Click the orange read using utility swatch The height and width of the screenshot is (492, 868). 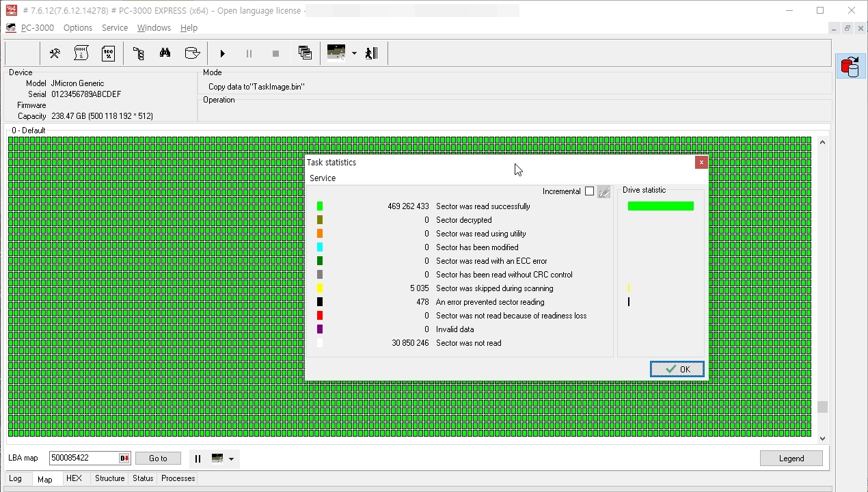pos(320,234)
